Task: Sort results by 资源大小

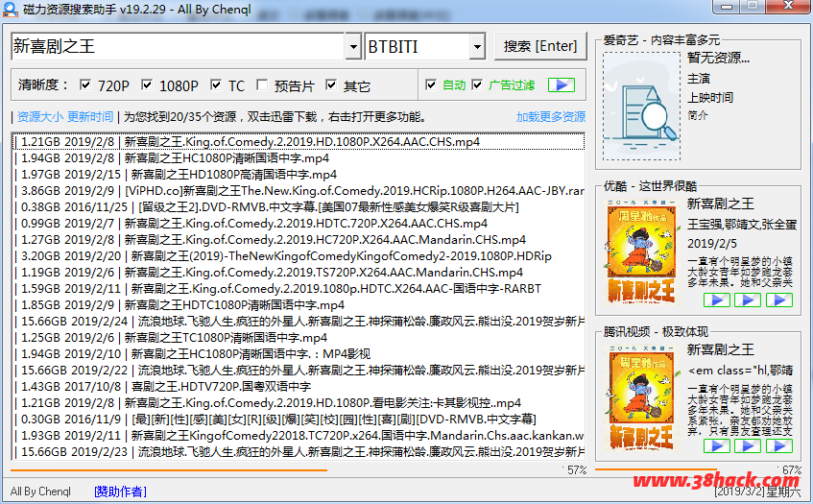Action: (x=40, y=117)
